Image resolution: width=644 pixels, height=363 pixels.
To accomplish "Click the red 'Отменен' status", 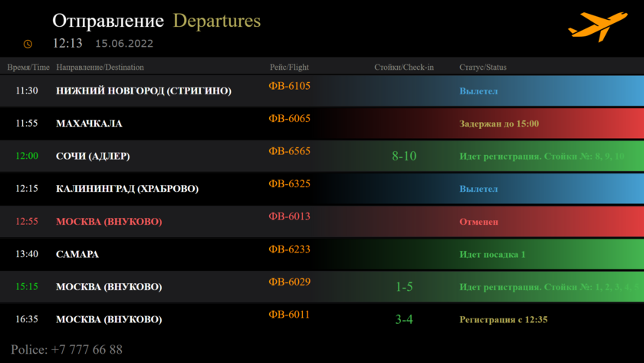I will click(x=478, y=222).
